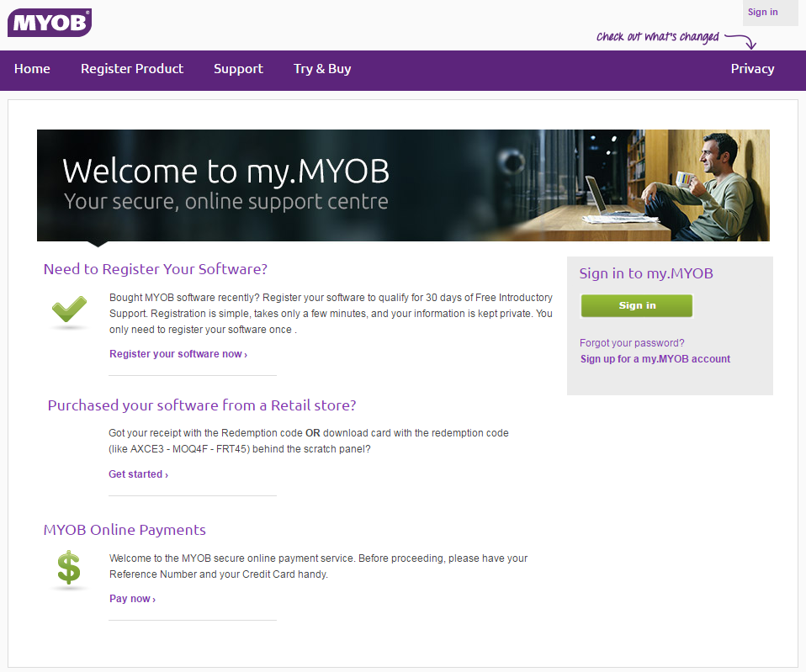Click the MYOB Online Payments heading
The image size is (806, 672).
point(125,530)
